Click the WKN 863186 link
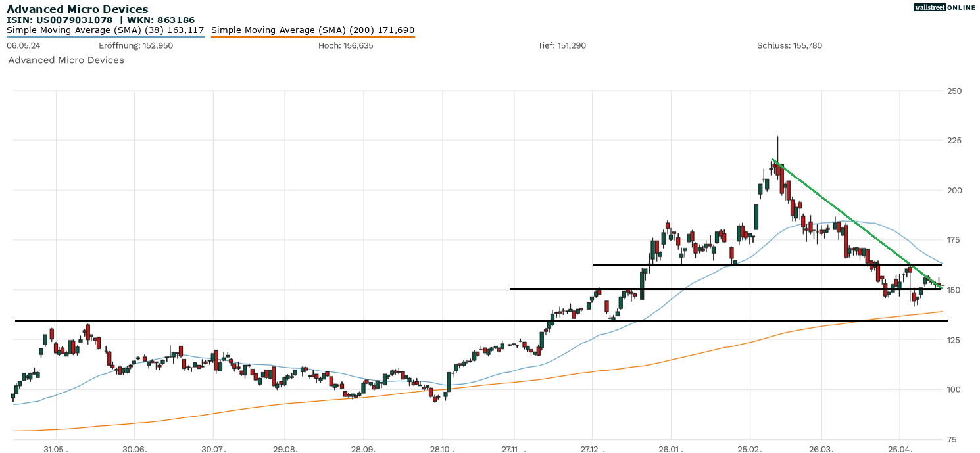The height and width of the screenshot is (453, 980). pos(160,19)
